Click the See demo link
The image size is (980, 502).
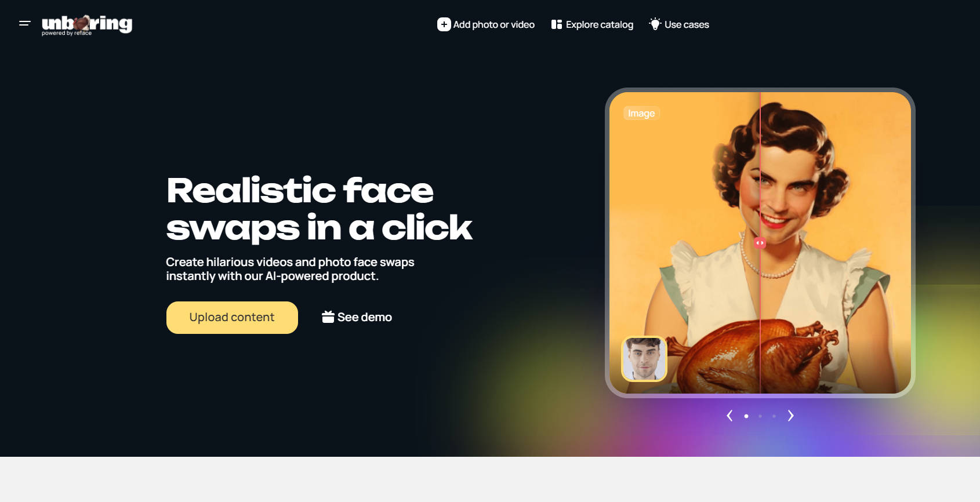[357, 317]
